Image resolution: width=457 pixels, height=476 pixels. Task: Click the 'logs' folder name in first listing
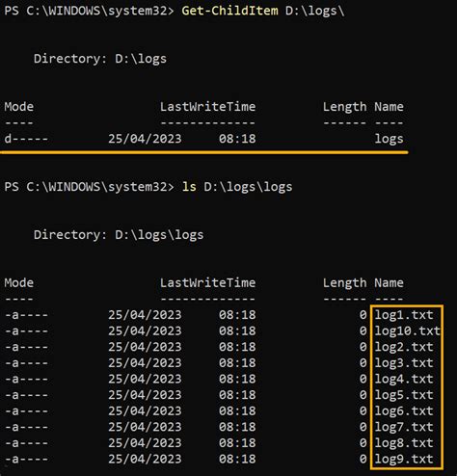click(x=389, y=139)
